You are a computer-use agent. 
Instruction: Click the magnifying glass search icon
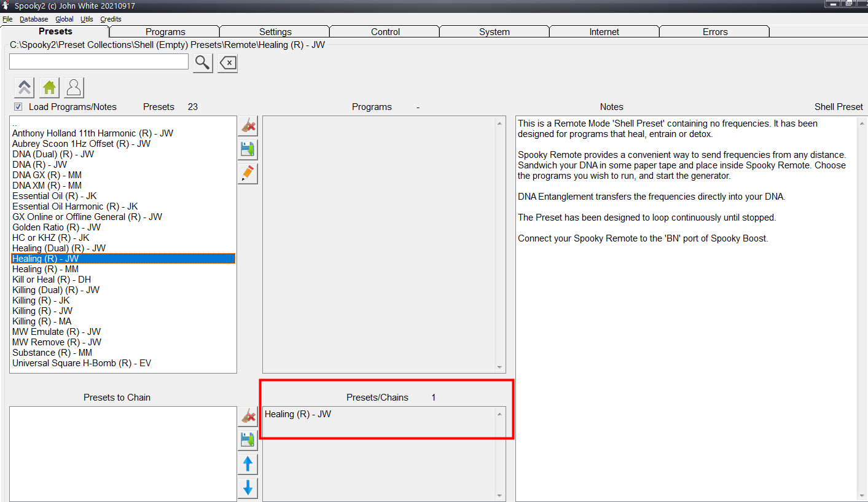pyautogui.click(x=203, y=63)
